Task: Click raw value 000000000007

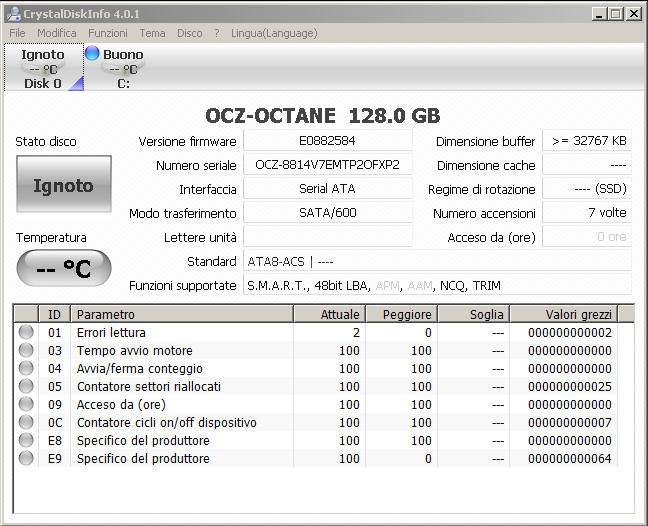Action: [x=569, y=422]
